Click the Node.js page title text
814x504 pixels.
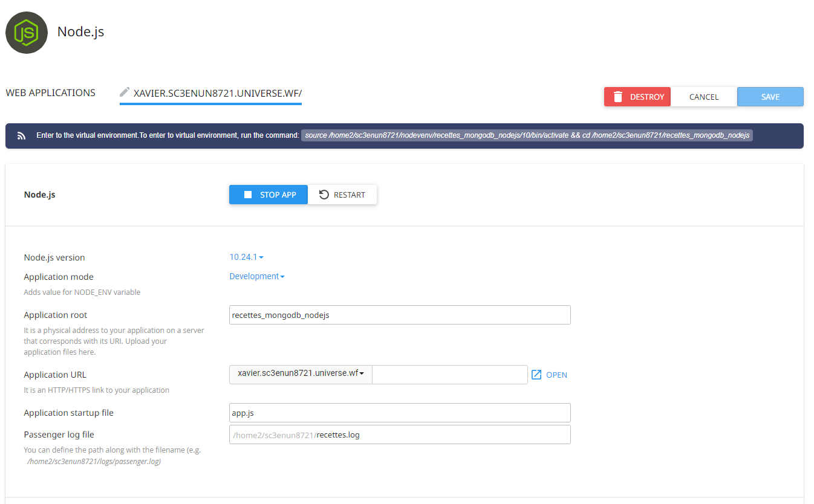(x=80, y=31)
